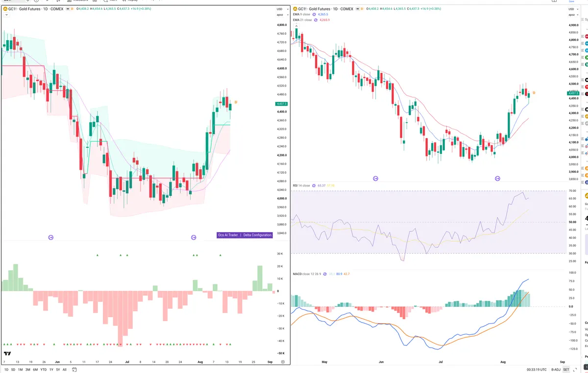The width and height of the screenshot is (588, 373).
Task: Select the All time range
Action: tap(64, 370)
